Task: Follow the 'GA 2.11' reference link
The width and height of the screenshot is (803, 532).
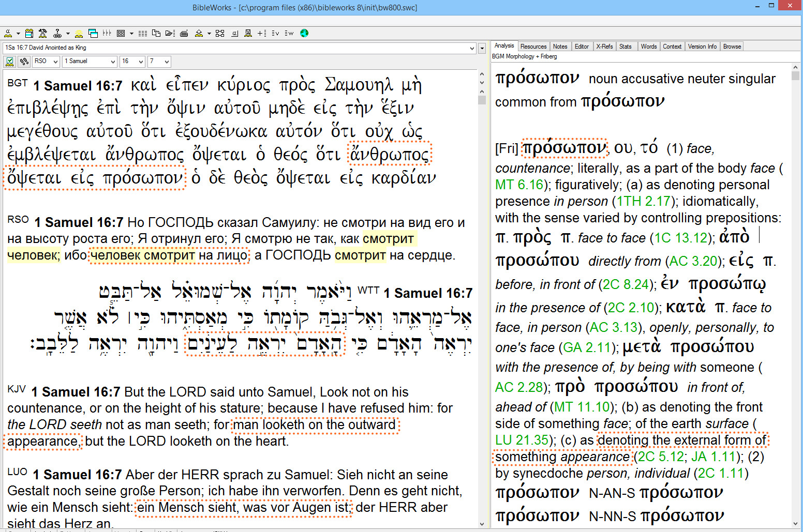Action: coord(586,347)
